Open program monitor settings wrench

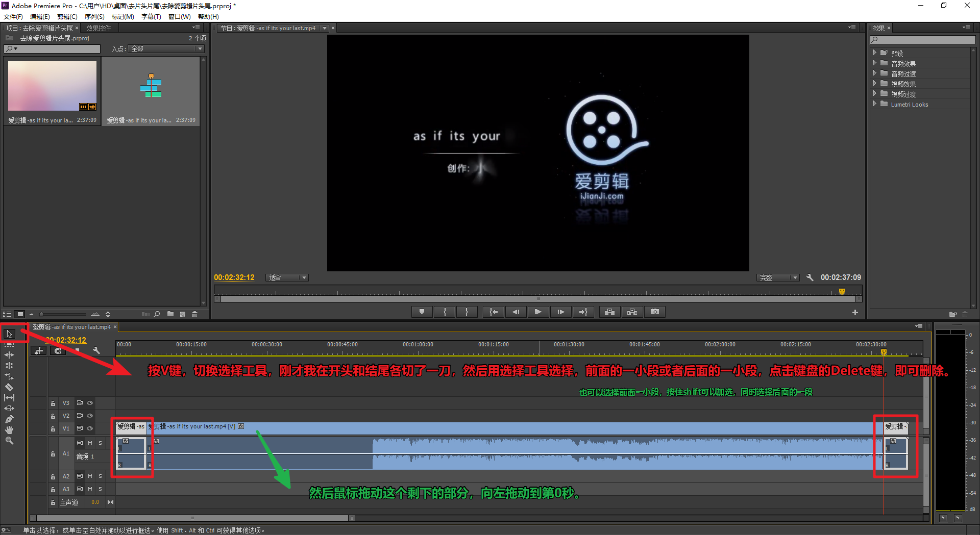click(810, 277)
